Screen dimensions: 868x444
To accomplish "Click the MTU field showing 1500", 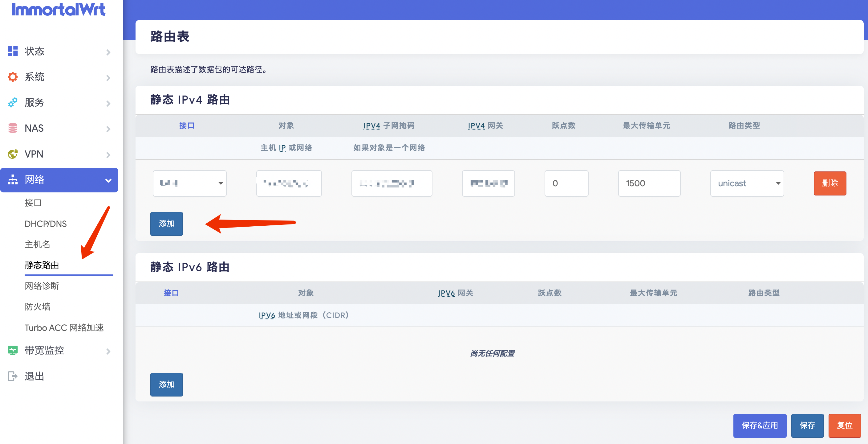I will 649,183.
